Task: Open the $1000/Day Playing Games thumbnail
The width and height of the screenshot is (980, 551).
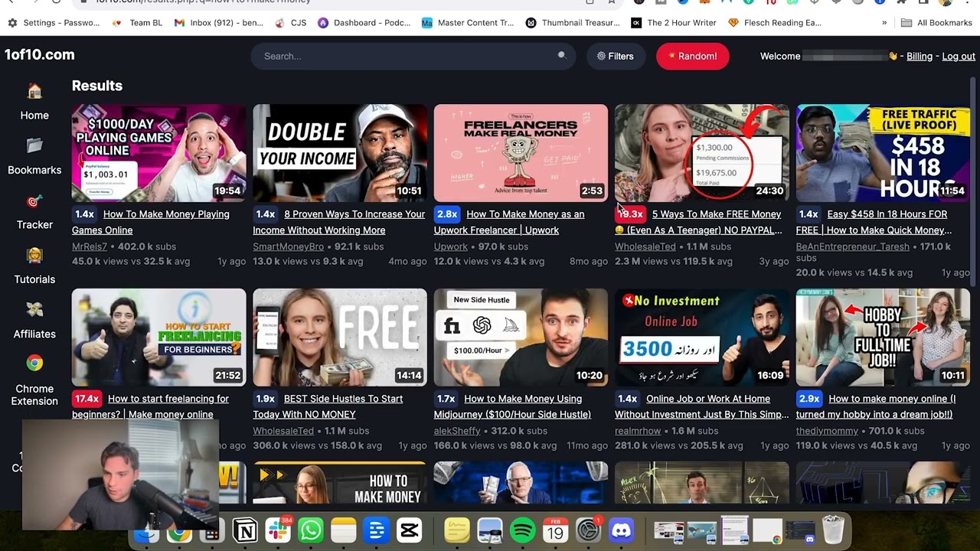Action: tap(159, 153)
